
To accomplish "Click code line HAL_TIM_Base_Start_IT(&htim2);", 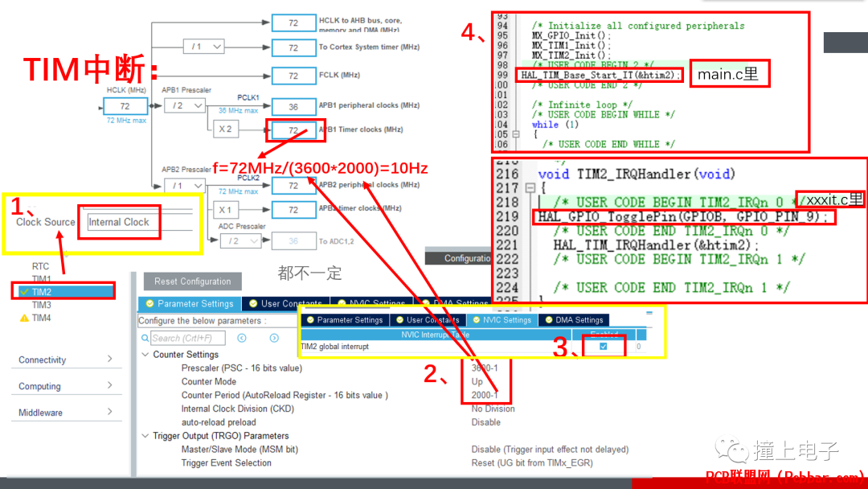I will click(x=600, y=75).
